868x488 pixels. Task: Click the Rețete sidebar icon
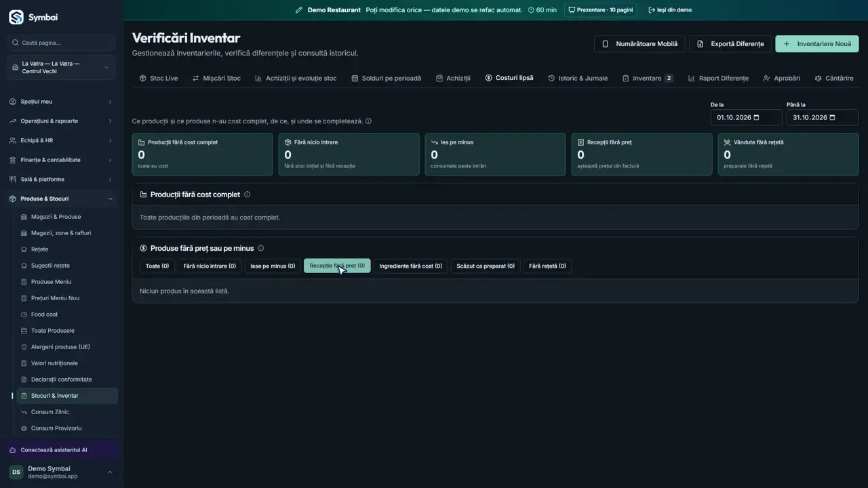[24, 249]
